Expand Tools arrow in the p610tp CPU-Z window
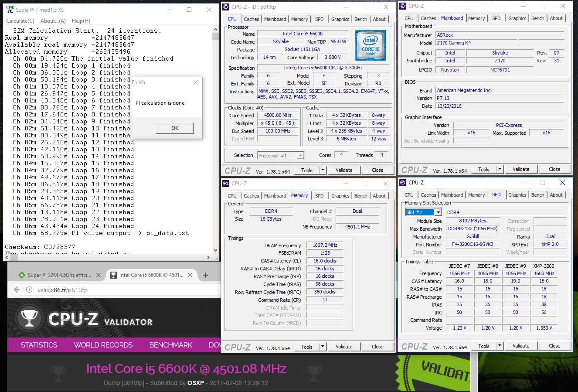The height and width of the screenshot is (392, 578). [323, 170]
